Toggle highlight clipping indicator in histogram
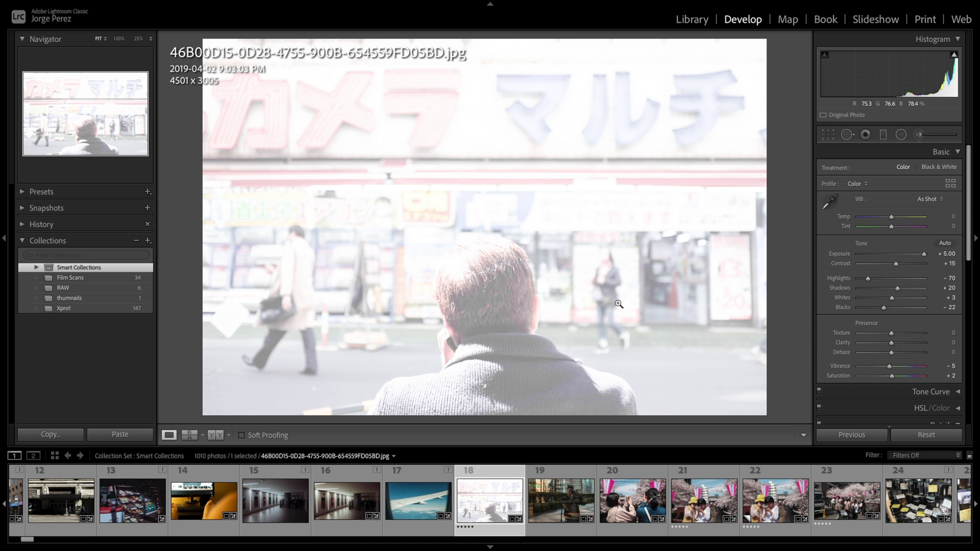 pos(954,55)
